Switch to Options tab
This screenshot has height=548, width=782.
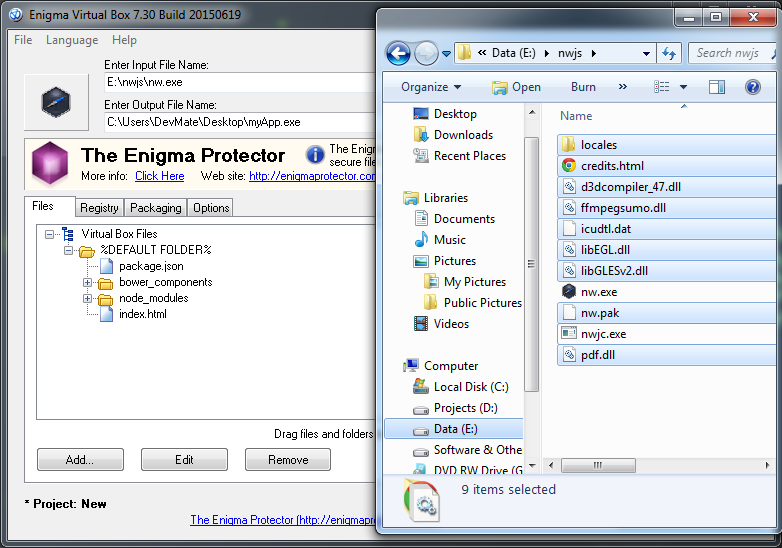point(211,207)
